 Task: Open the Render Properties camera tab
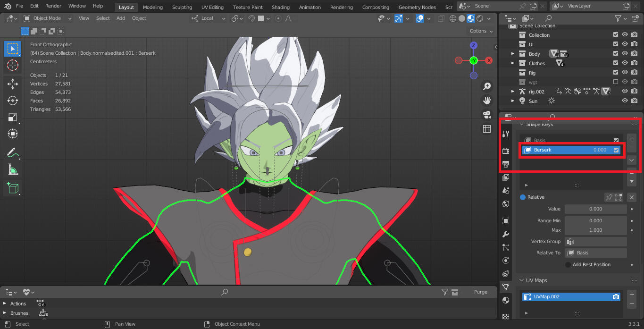click(505, 151)
